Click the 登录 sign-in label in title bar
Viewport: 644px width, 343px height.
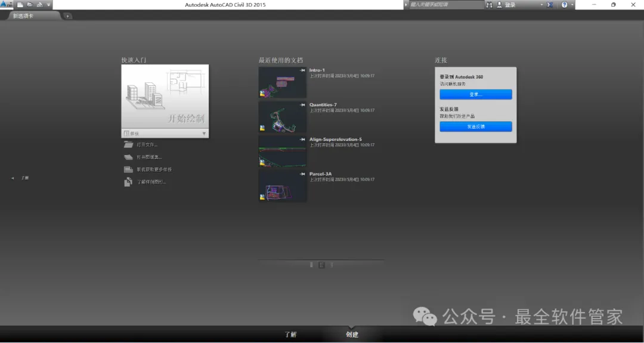(x=510, y=5)
